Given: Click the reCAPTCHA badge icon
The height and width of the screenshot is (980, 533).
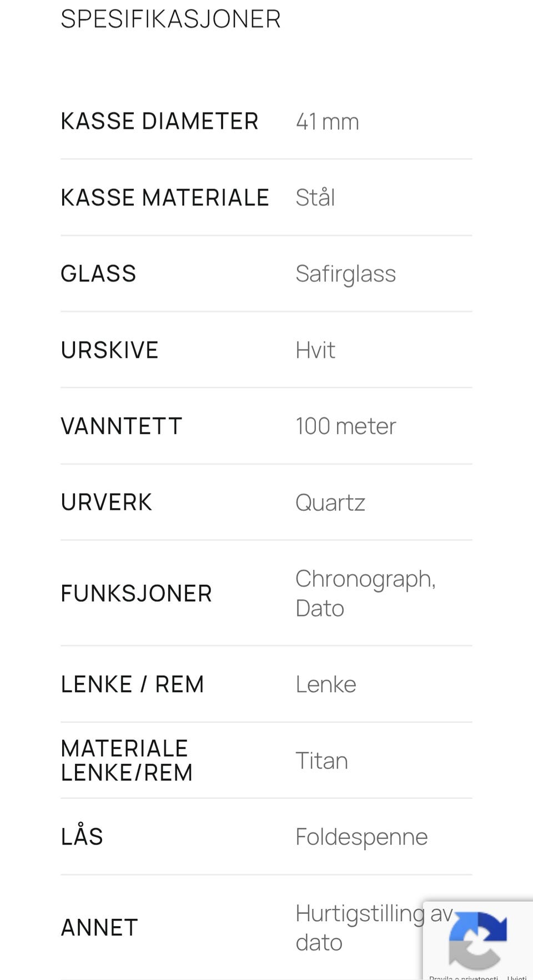Looking at the screenshot, I should pos(477,939).
